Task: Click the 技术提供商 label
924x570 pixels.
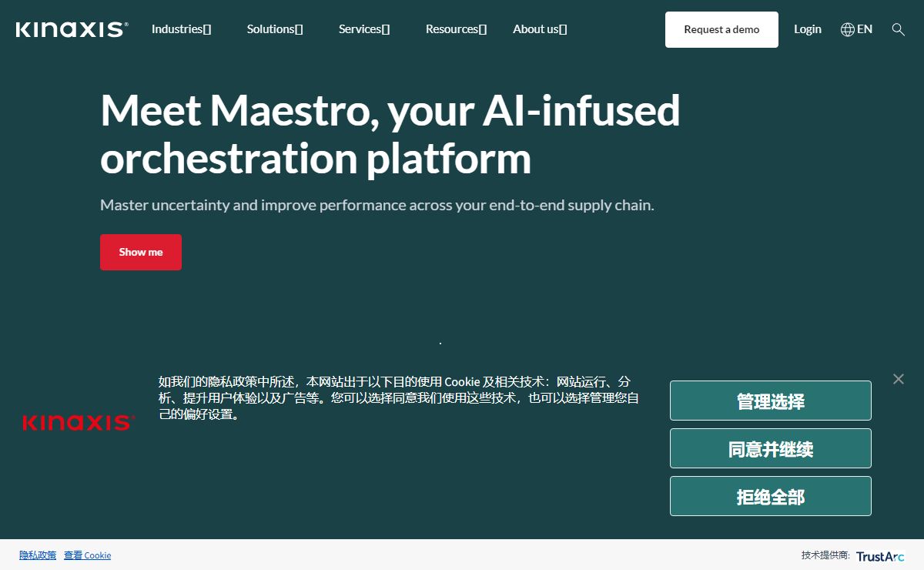Action: coord(825,555)
